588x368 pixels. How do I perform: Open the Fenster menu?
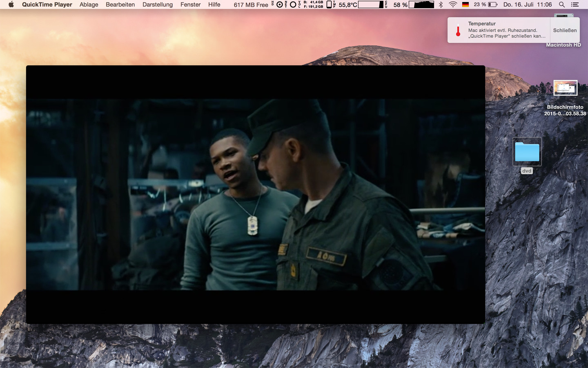point(190,4)
